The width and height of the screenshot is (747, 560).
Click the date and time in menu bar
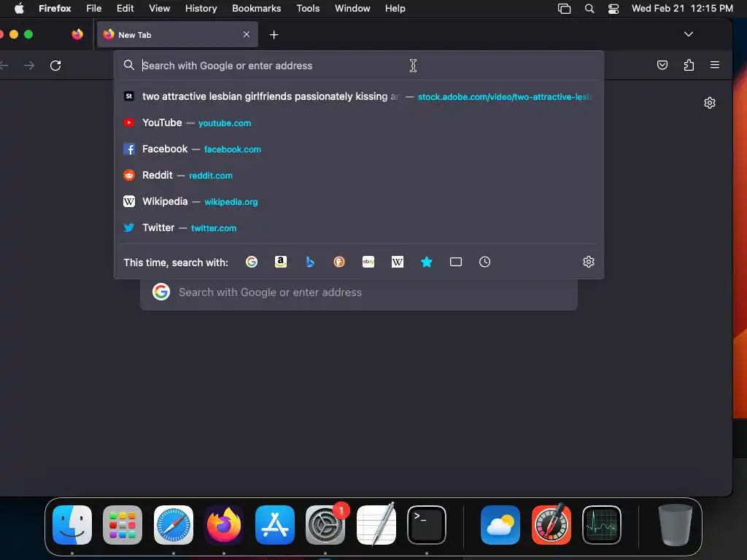(682, 9)
